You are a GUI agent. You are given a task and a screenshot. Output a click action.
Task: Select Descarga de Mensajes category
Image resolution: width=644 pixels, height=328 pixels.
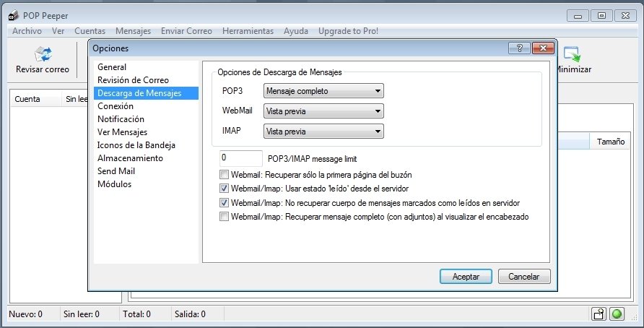pyautogui.click(x=146, y=93)
